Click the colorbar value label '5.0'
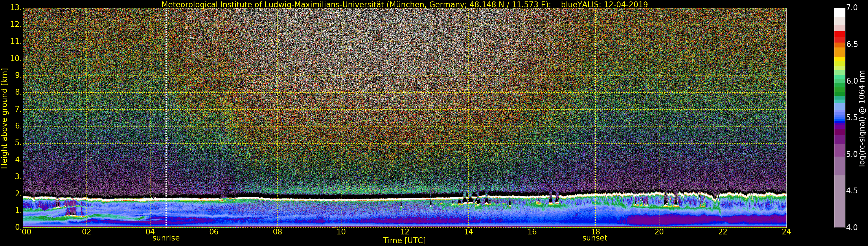This screenshot has width=868, height=246. pos(852,154)
